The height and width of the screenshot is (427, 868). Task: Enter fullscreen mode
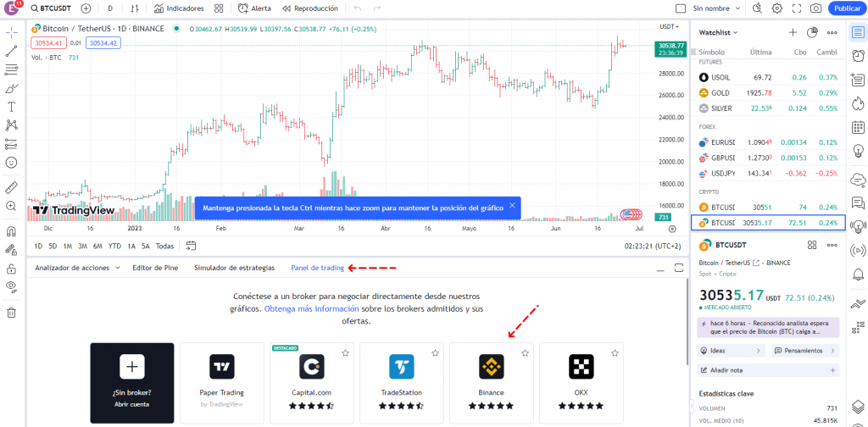[x=797, y=8]
